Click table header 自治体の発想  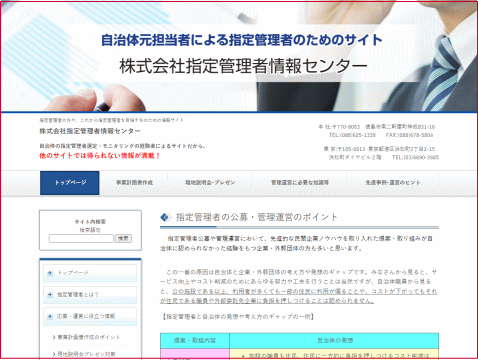(x=335, y=341)
